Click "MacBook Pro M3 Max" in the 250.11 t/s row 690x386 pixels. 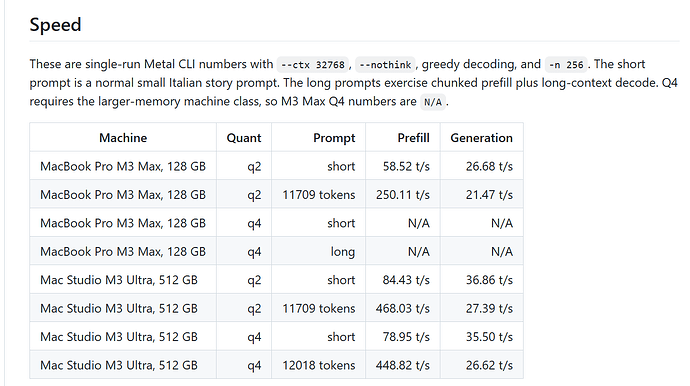point(101,195)
